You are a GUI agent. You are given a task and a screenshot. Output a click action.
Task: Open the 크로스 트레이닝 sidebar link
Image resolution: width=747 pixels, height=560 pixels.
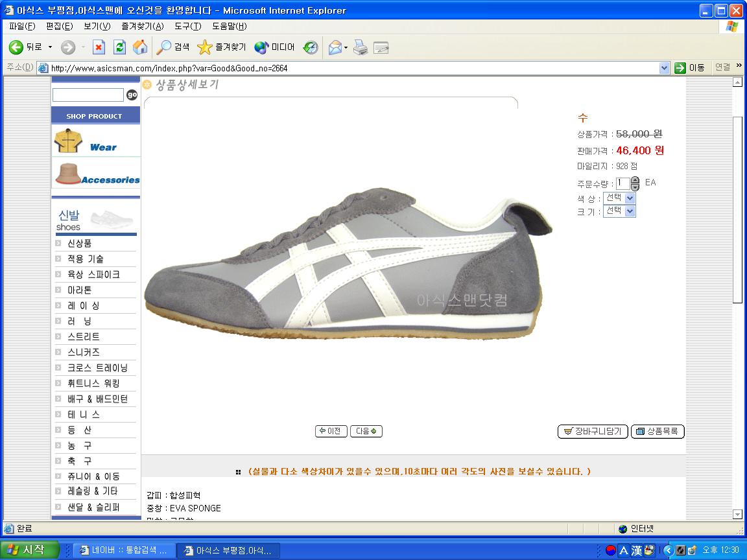[97, 368]
